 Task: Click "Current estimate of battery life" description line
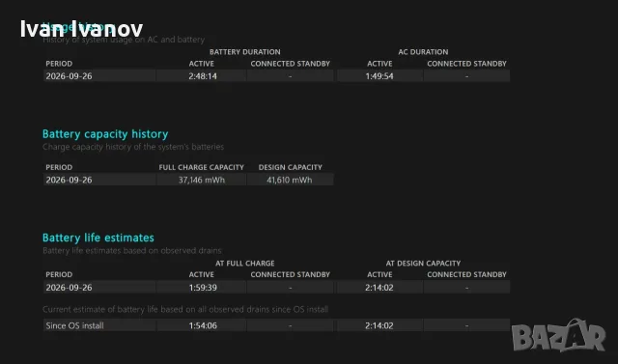pos(185,310)
